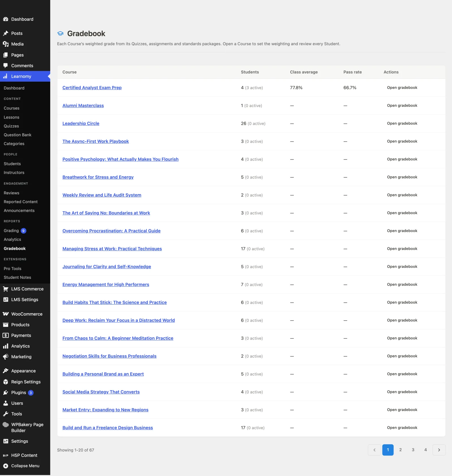Click the H5P Content icon
452x476 pixels.
click(6, 455)
